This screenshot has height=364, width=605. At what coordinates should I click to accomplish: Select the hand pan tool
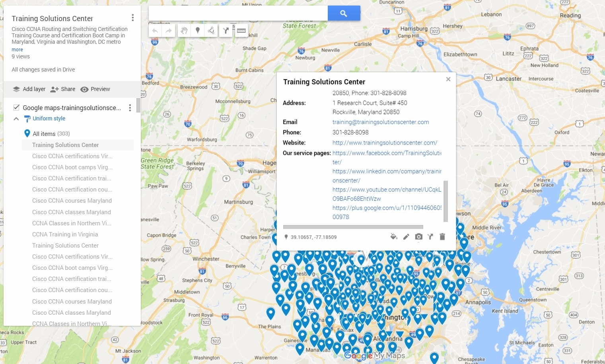[184, 31]
